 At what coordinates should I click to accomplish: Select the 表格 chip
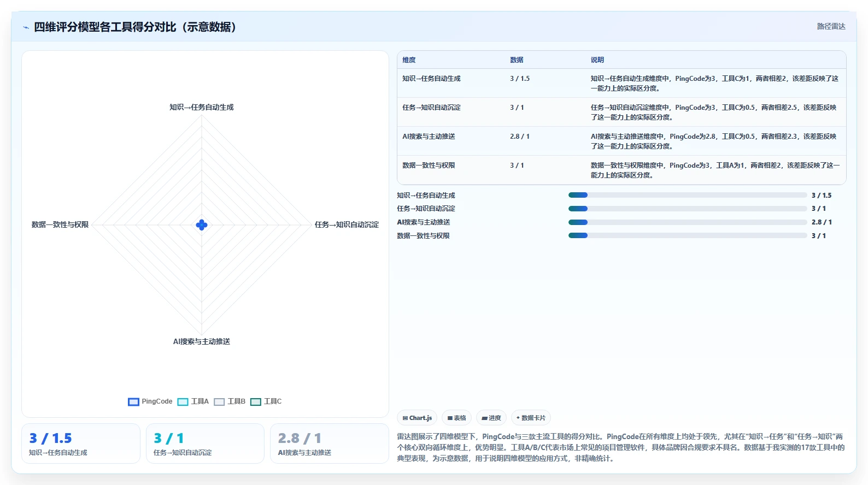pos(456,418)
